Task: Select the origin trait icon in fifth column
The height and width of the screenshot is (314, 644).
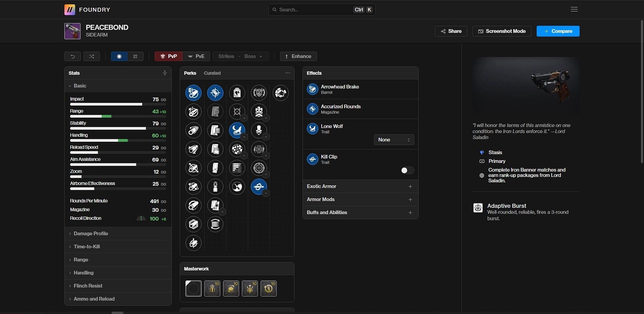Action: [x=281, y=93]
